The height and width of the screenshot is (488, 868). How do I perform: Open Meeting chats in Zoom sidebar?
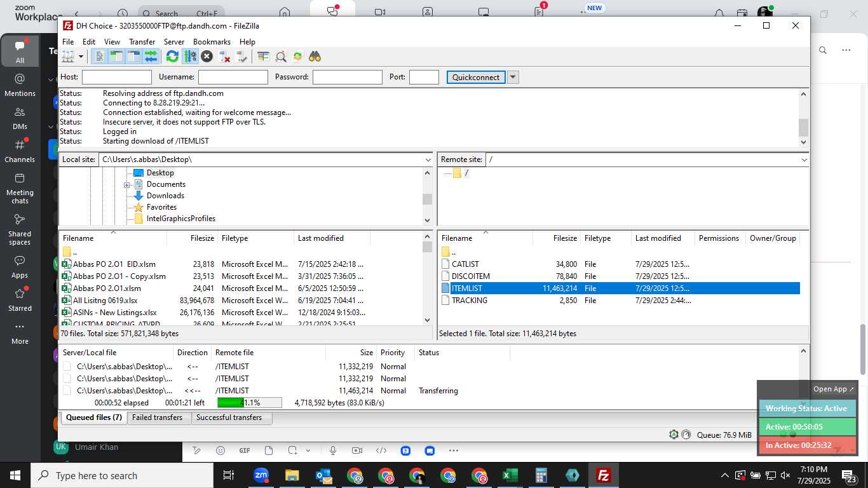(20, 188)
